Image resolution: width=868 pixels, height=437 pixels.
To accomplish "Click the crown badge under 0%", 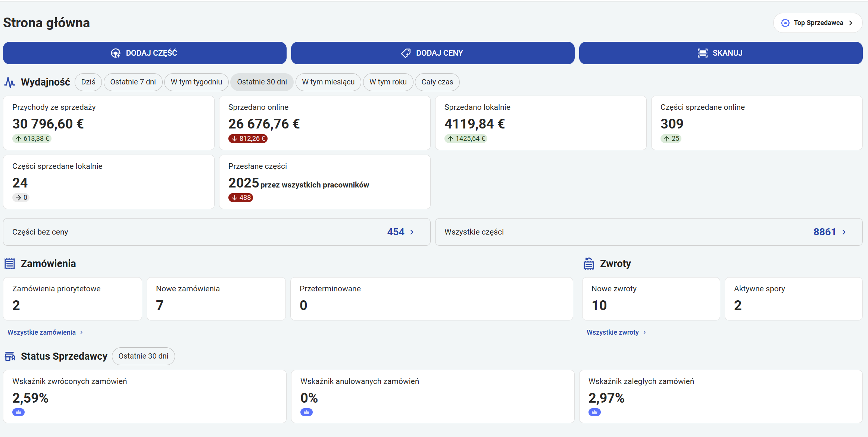I will [306, 412].
